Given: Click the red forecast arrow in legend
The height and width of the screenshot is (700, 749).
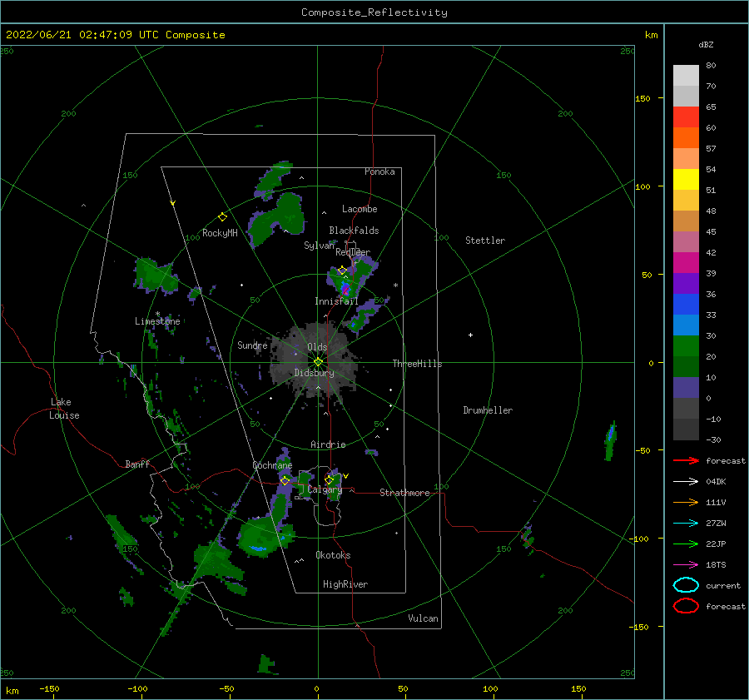Looking at the screenshot, I should click(x=686, y=460).
